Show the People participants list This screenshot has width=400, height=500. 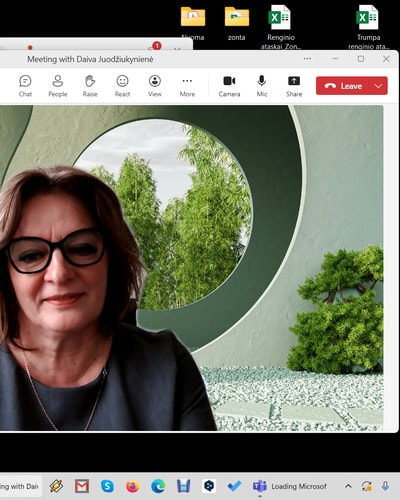[58, 86]
